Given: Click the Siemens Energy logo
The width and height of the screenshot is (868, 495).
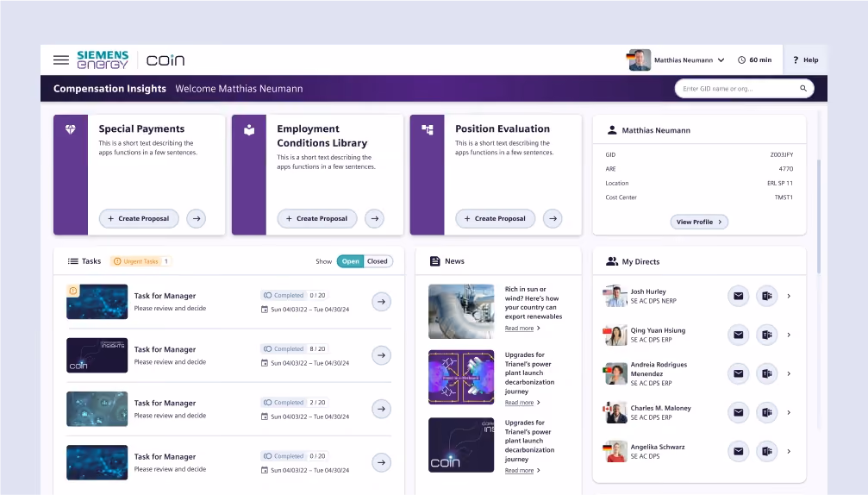Looking at the screenshot, I should [x=103, y=60].
